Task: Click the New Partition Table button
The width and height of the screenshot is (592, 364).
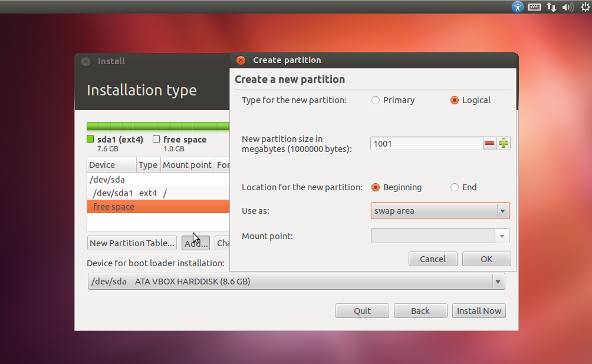Action: (x=131, y=243)
